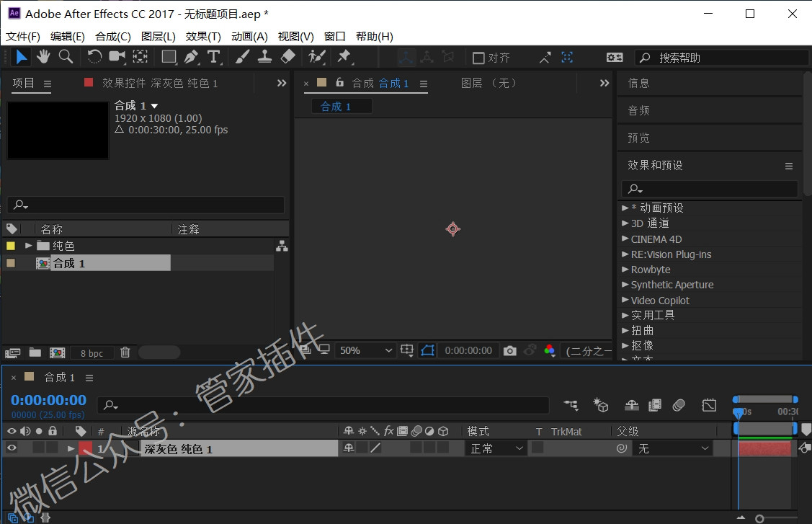Toggle the shy switch for 深灰色 纯色 1 layer
This screenshot has height=524, width=812.
click(x=349, y=448)
